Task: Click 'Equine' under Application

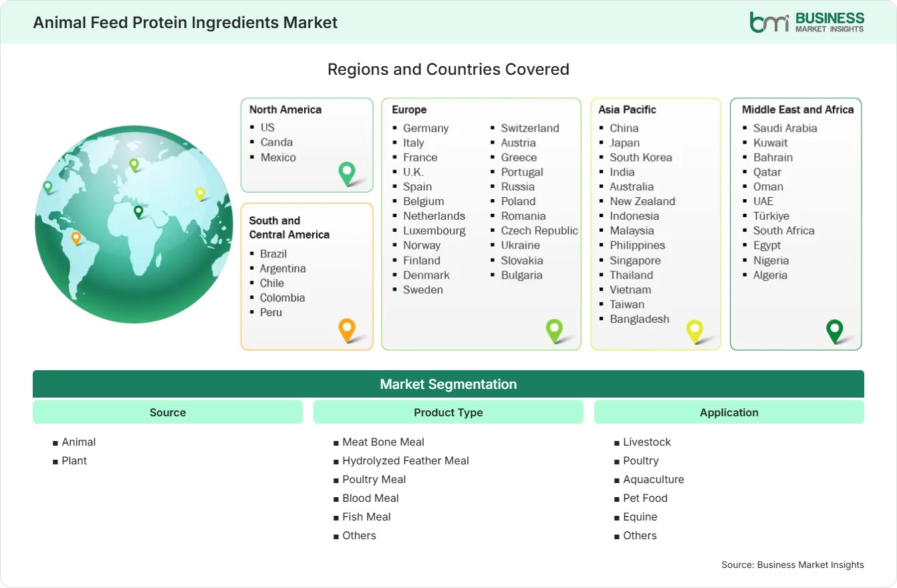Action: (640, 517)
